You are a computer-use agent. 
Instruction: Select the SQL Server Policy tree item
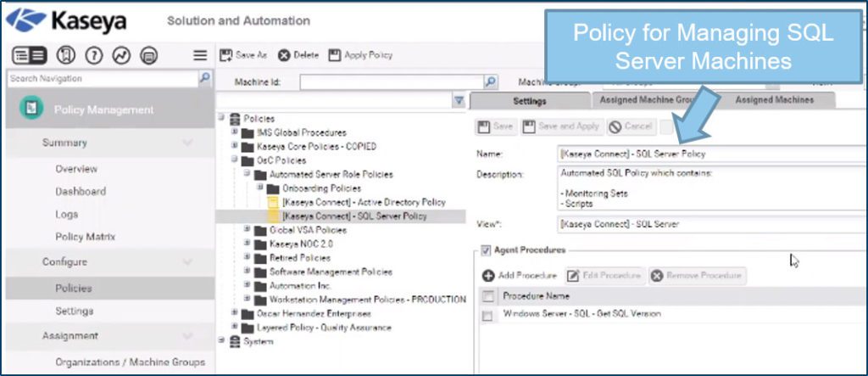(x=354, y=216)
